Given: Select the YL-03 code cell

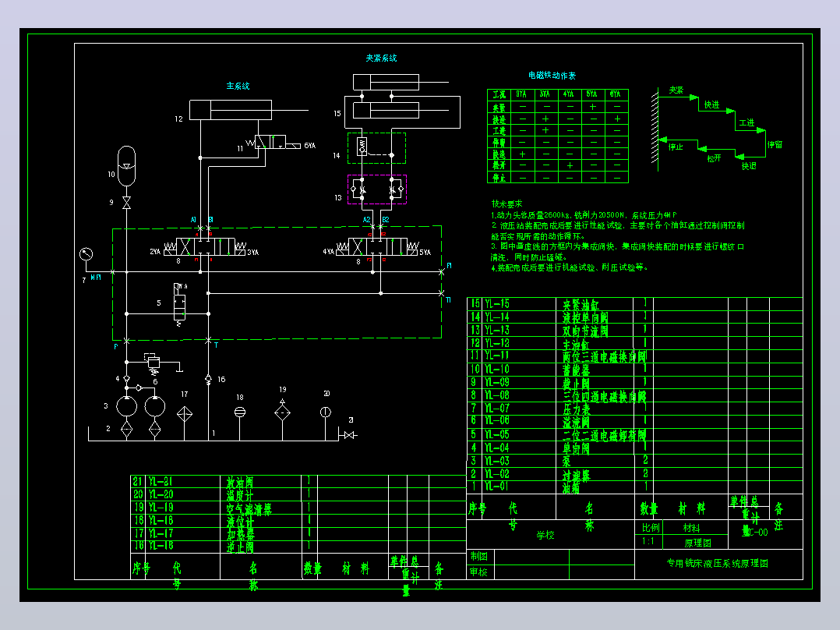Looking at the screenshot, I should point(497,461).
